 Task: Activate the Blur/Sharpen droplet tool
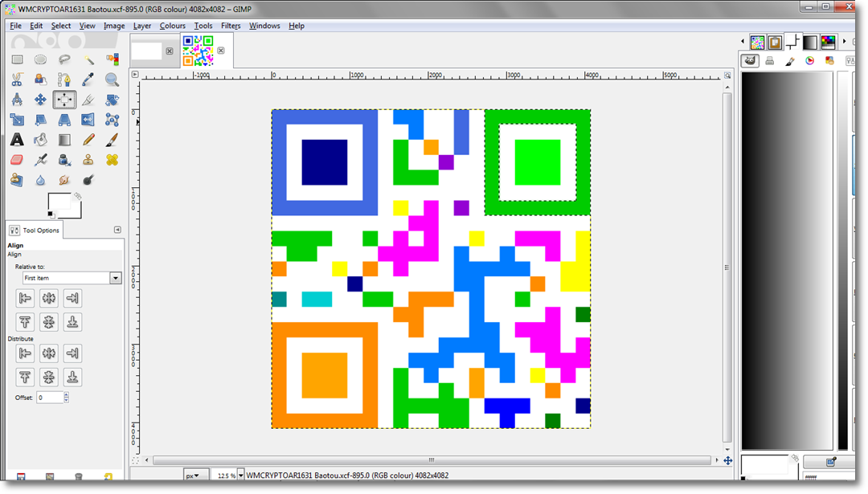[40, 180]
